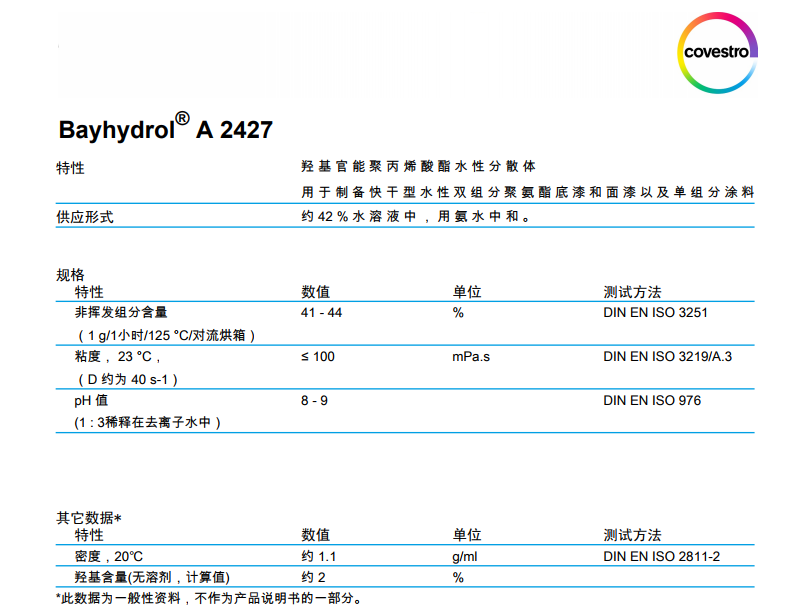The image size is (791, 608).
Task: Click the 羟基含量(无溶剂，计算值) label
Action: click(152, 578)
